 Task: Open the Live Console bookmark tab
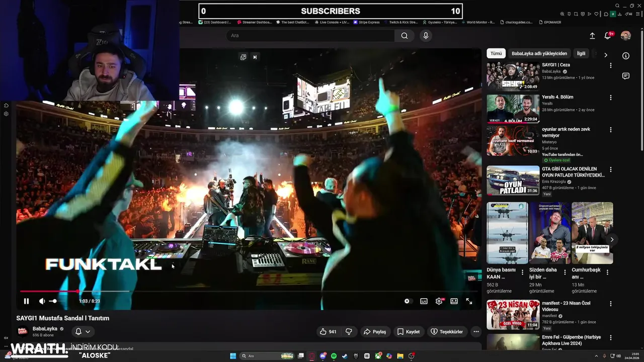[332, 22]
